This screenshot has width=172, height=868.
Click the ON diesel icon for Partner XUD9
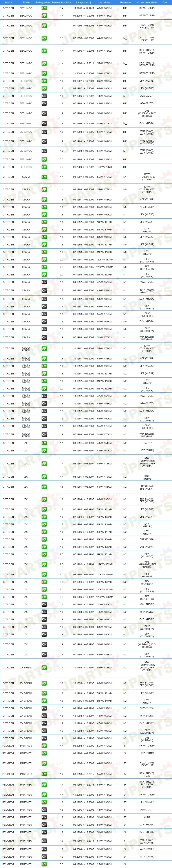[44, 817]
